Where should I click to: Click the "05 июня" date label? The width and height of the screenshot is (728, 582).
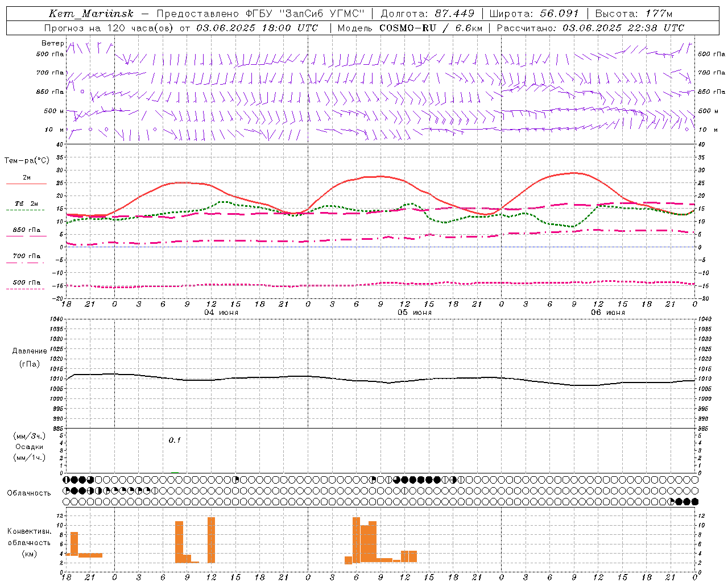(x=414, y=312)
